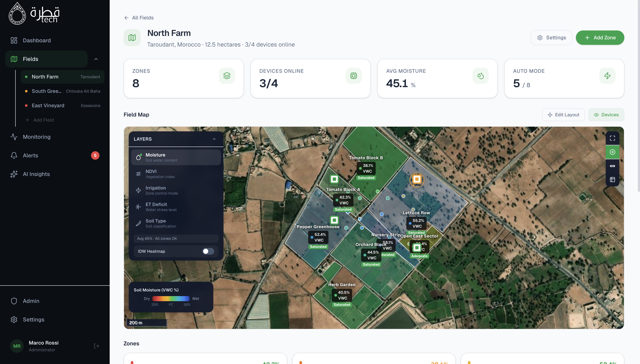The image size is (640, 364).
Task: Click the map measure distance ruler icon
Action: 612,166
